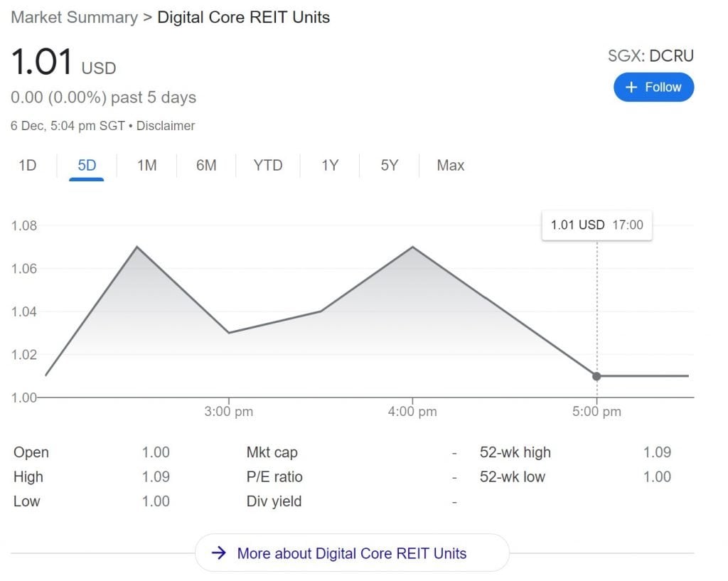Show the 6M chart range
Image resolution: width=728 pixels, height=581 pixels.
click(x=206, y=165)
